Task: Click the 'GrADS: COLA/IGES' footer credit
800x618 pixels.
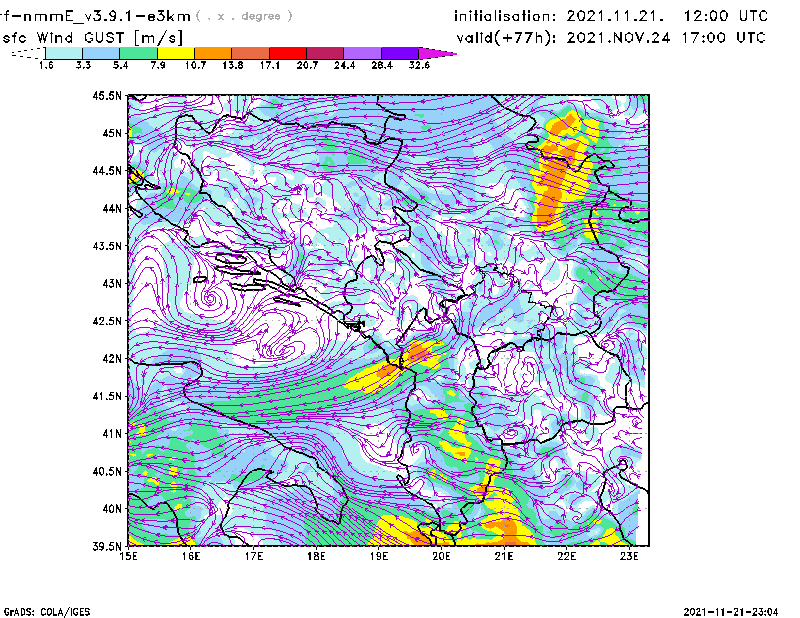Action: [x=47, y=612]
